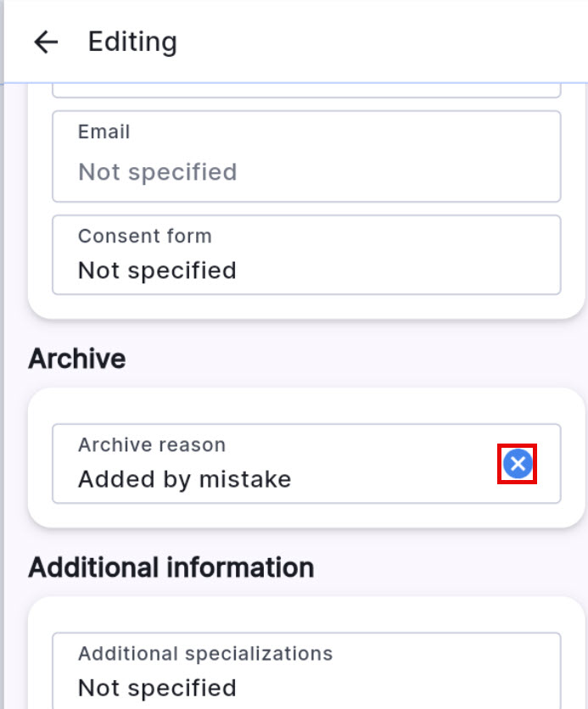Click the "Archive reason" label text
Screen dimensions: 588x709
(151, 444)
